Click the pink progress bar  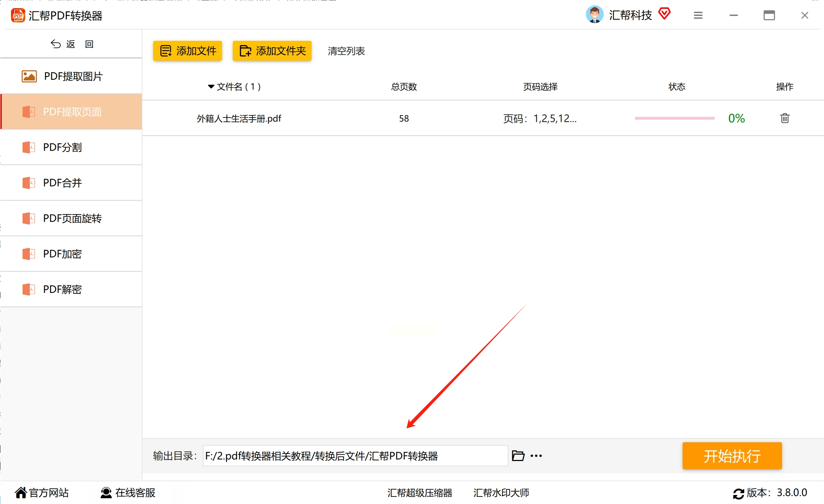[674, 118]
